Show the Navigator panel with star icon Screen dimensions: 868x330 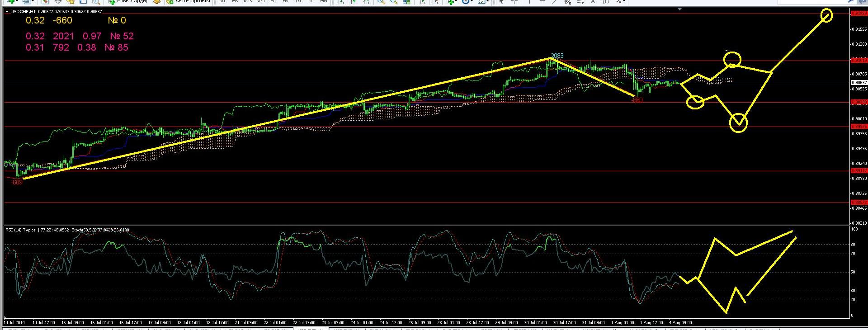point(71,1)
